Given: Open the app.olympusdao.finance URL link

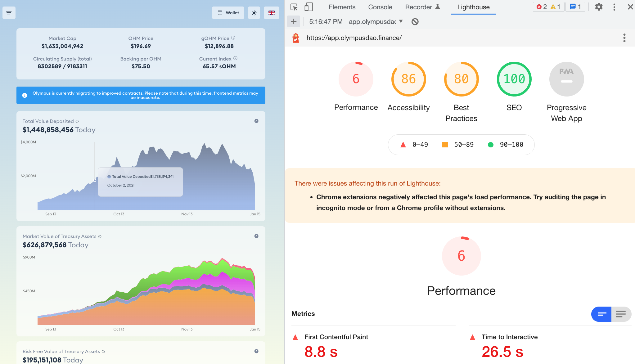Looking at the screenshot, I should point(354,38).
